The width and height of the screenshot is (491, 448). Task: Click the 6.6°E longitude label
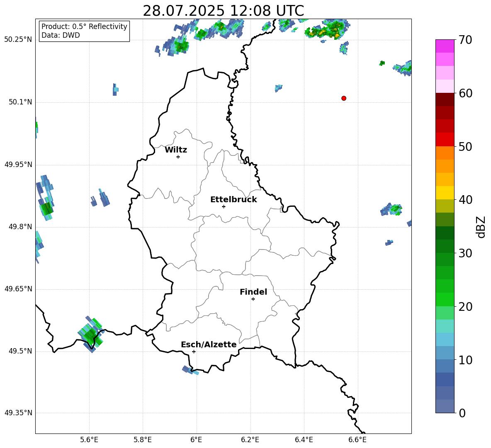(x=357, y=440)
